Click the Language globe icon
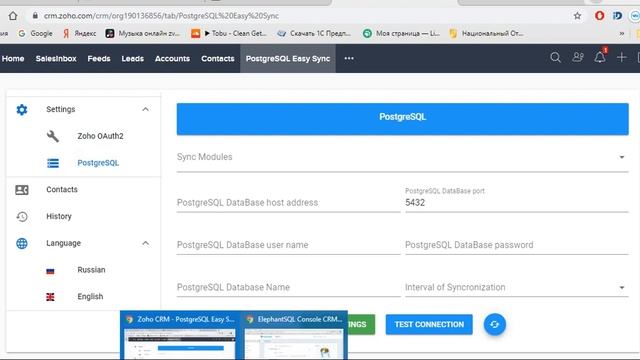Viewport: 640px width, 360px height. pos(22,243)
